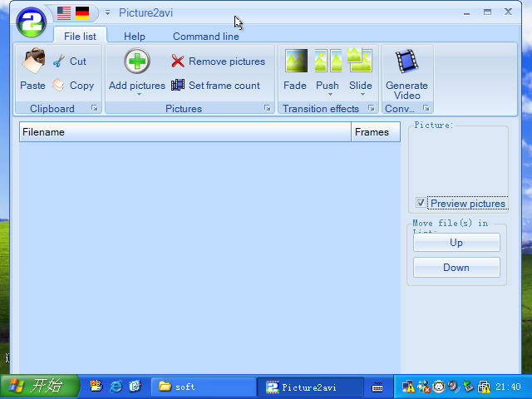Image resolution: width=532 pixels, height=399 pixels.
Task: Click the Filename column header
Action: [185, 131]
